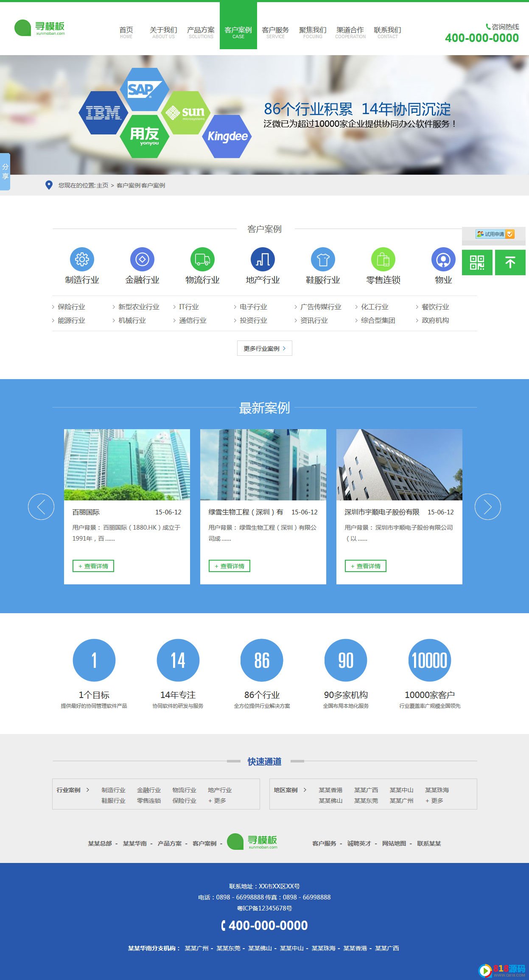
Task: View details for 绿雪生物工程 case
Action: click(230, 566)
